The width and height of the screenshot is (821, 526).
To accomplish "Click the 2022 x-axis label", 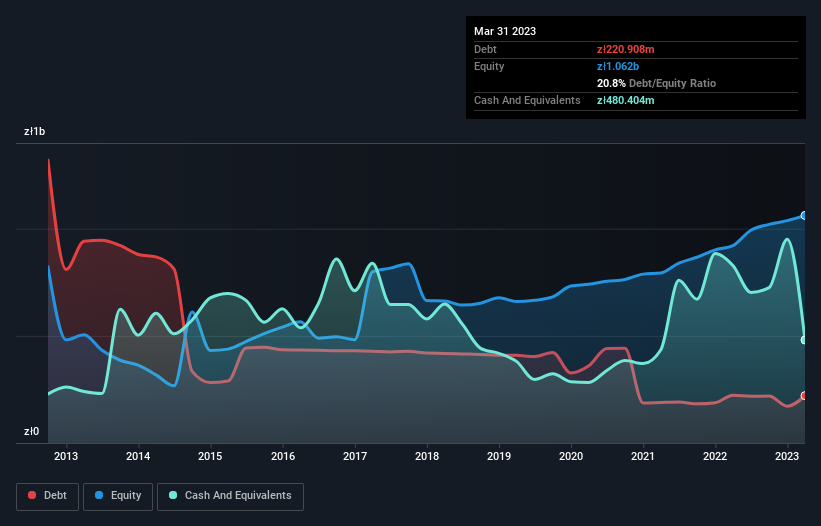I will [x=715, y=456].
